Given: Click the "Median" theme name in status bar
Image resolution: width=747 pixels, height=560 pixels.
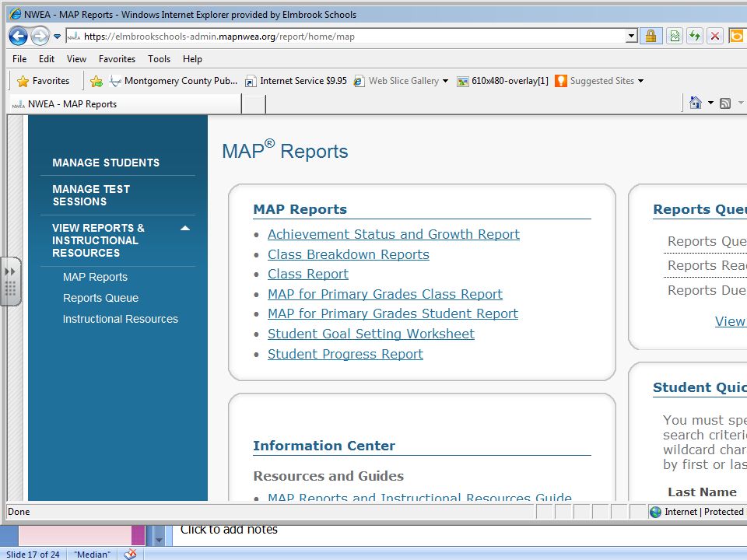Looking at the screenshot, I should 93,555.
